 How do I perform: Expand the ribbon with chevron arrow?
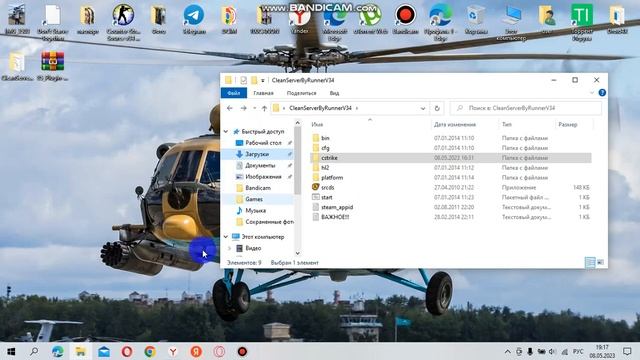point(592,93)
